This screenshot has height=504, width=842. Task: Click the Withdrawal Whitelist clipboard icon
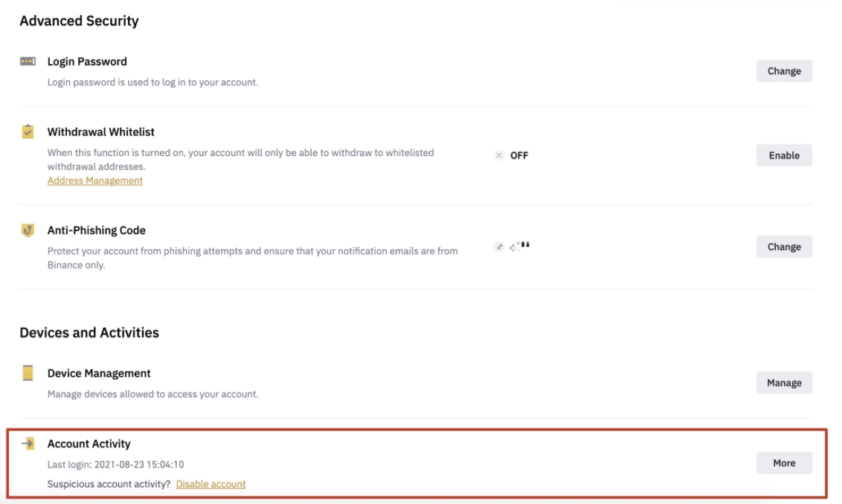[28, 132]
